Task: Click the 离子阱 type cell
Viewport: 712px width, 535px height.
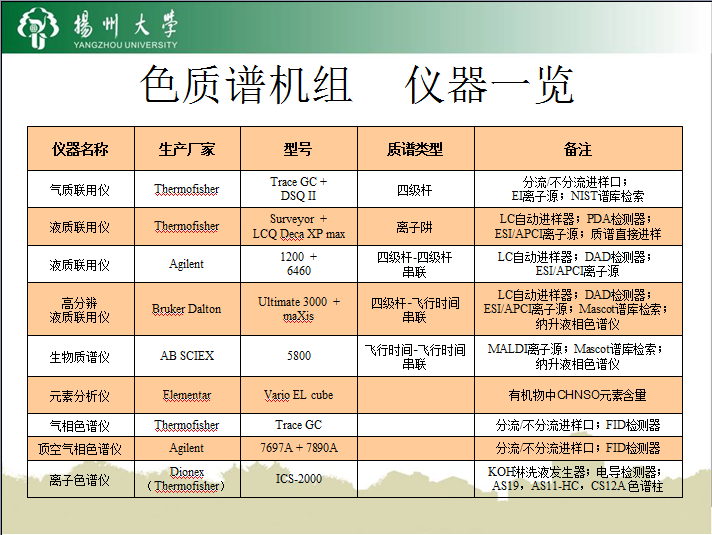Action: (x=415, y=227)
